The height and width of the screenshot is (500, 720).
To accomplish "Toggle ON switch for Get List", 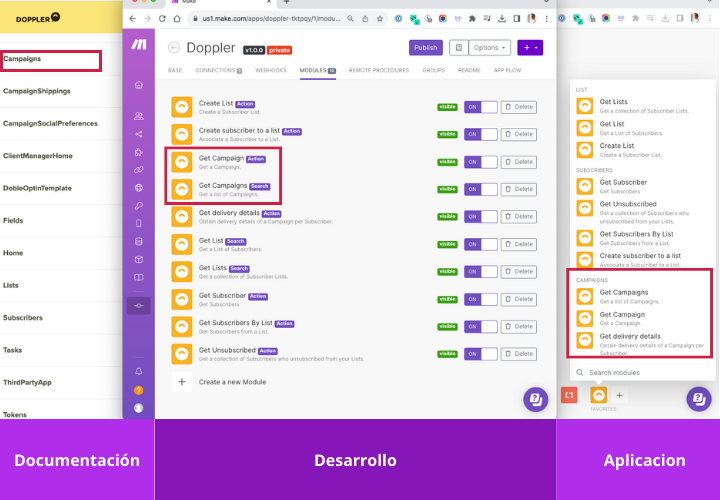I will [x=480, y=244].
